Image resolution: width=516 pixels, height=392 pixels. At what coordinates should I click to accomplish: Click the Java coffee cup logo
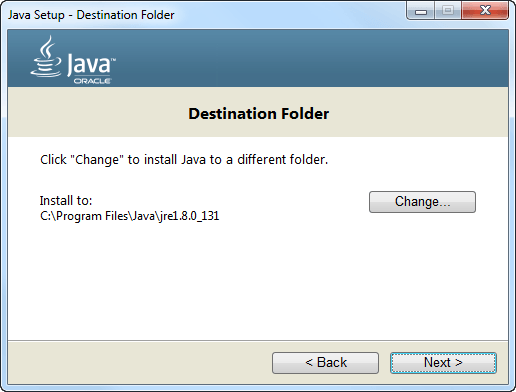tap(46, 57)
